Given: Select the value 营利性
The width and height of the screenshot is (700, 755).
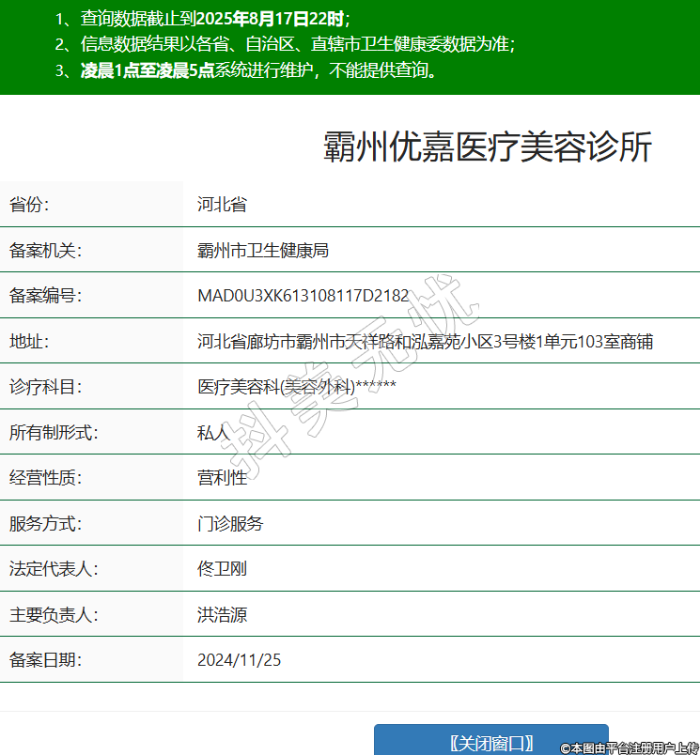Looking at the screenshot, I should [x=222, y=478].
